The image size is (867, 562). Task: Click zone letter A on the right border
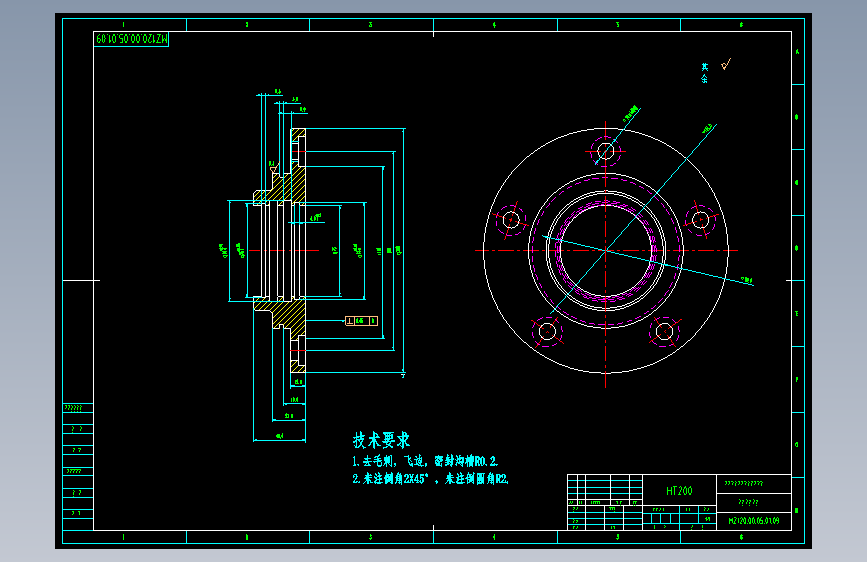(797, 52)
